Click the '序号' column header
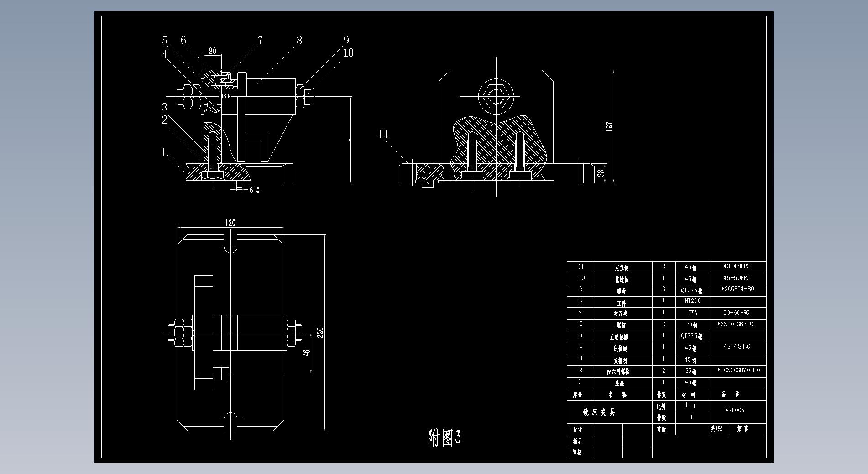 (577, 395)
